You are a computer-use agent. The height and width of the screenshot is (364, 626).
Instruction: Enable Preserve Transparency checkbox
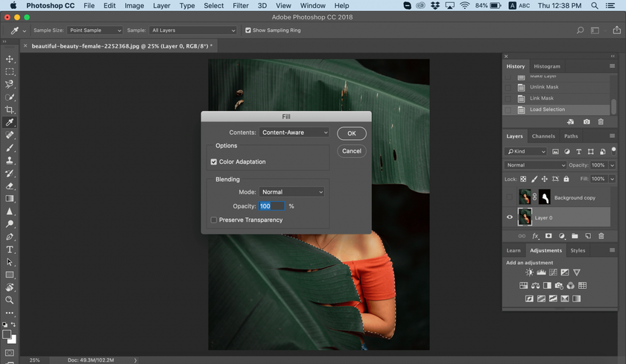[214, 220]
